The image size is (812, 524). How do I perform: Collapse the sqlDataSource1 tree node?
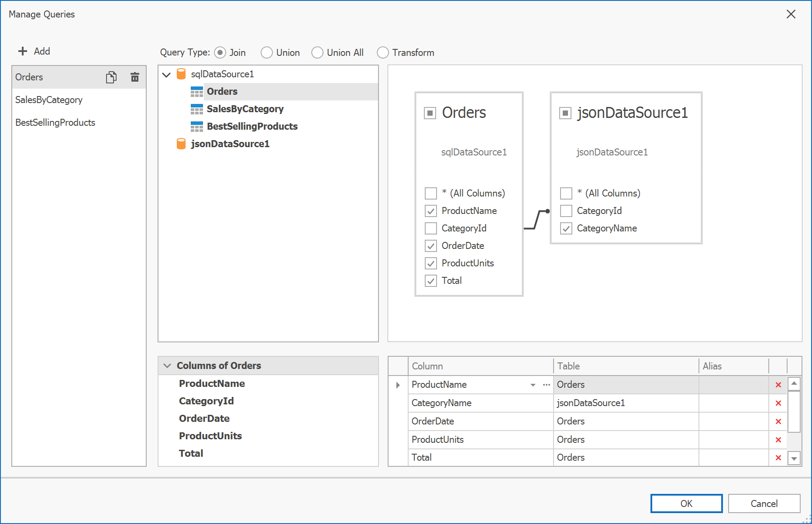[x=166, y=74]
